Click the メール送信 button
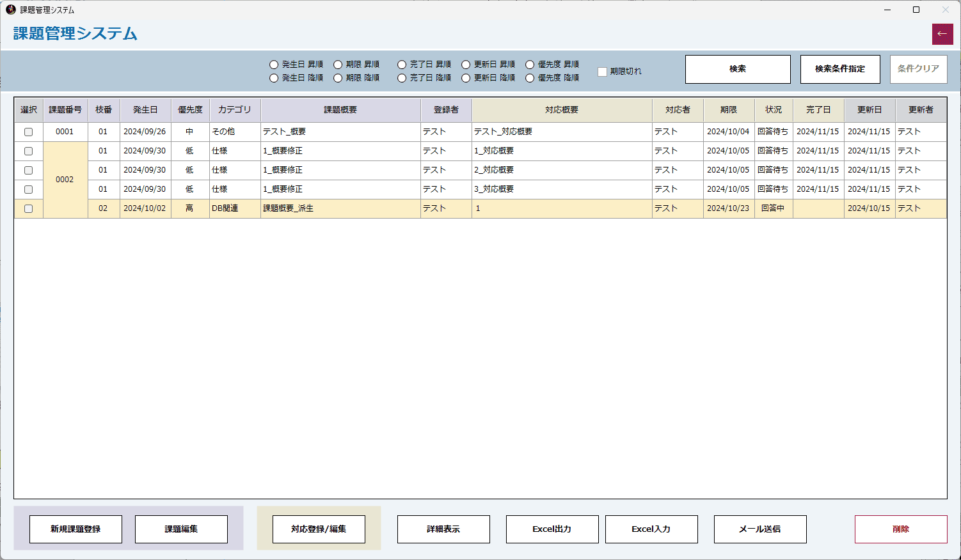Screen dimensions: 961x560 (760, 529)
